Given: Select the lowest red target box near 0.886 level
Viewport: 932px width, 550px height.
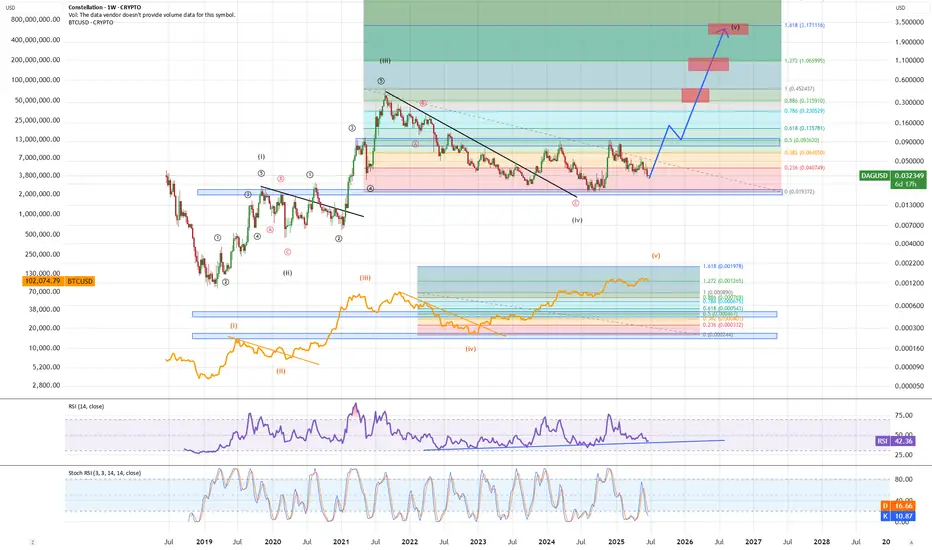Looking at the screenshot, I should coord(695,95).
